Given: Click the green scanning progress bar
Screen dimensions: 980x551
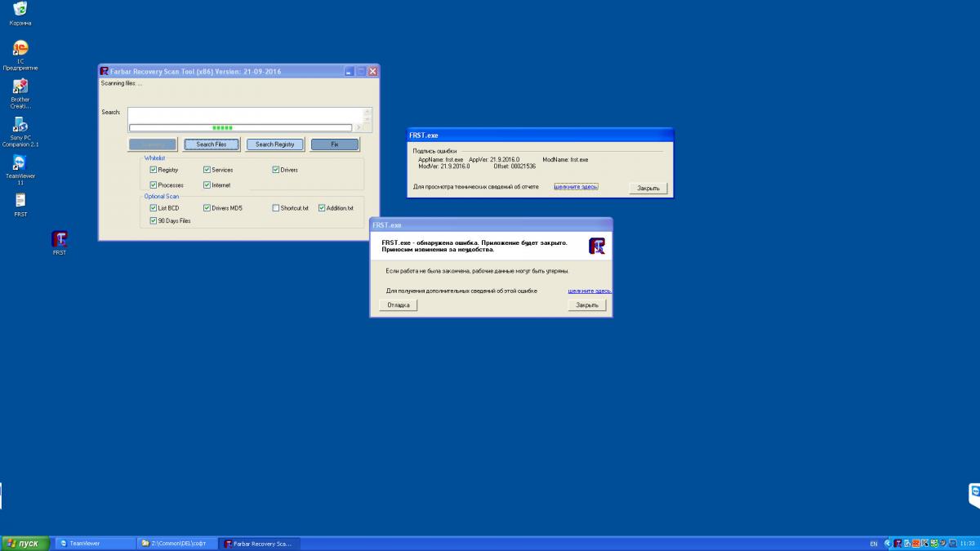Looking at the screenshot, I should pos(240,127).
